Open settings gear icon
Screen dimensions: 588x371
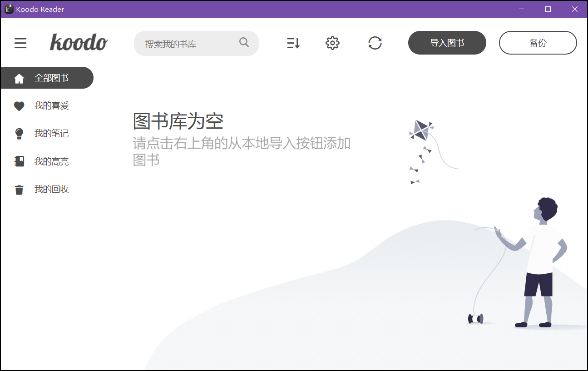(332, 43)
